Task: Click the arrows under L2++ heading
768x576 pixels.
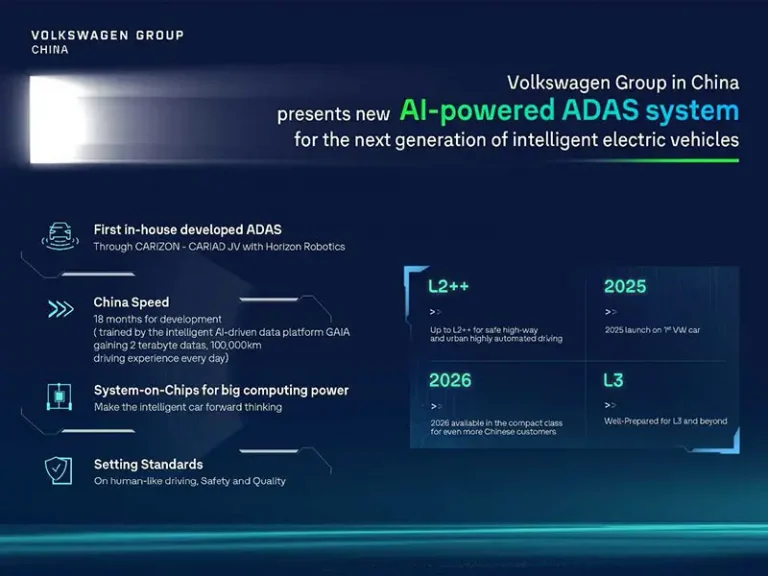Action: (x=435, y=312)
